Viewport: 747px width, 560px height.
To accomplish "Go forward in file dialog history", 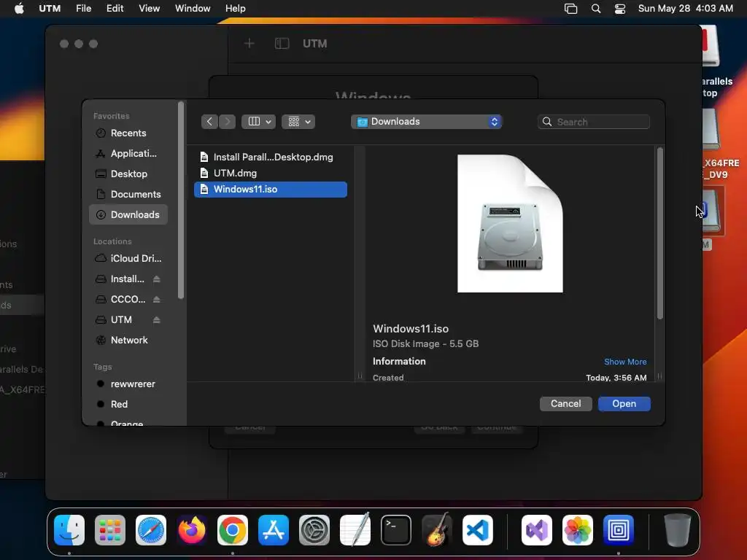I will pos(228,122).
